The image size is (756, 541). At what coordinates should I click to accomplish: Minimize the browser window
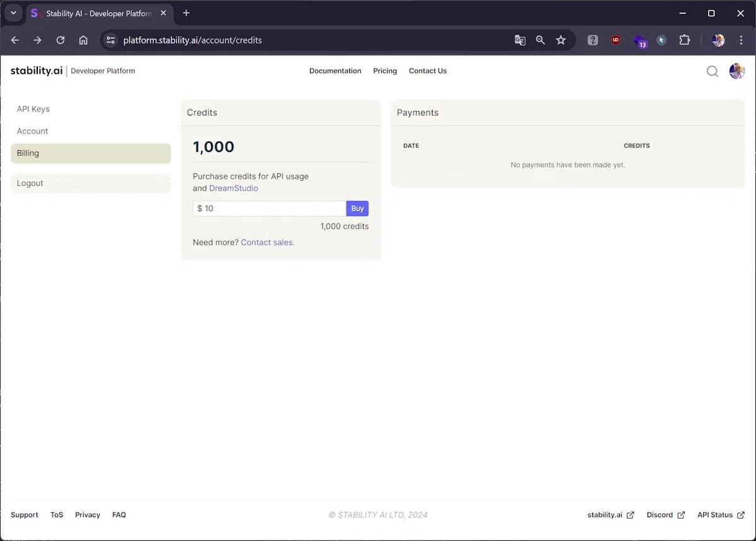[x=682, y=13]
